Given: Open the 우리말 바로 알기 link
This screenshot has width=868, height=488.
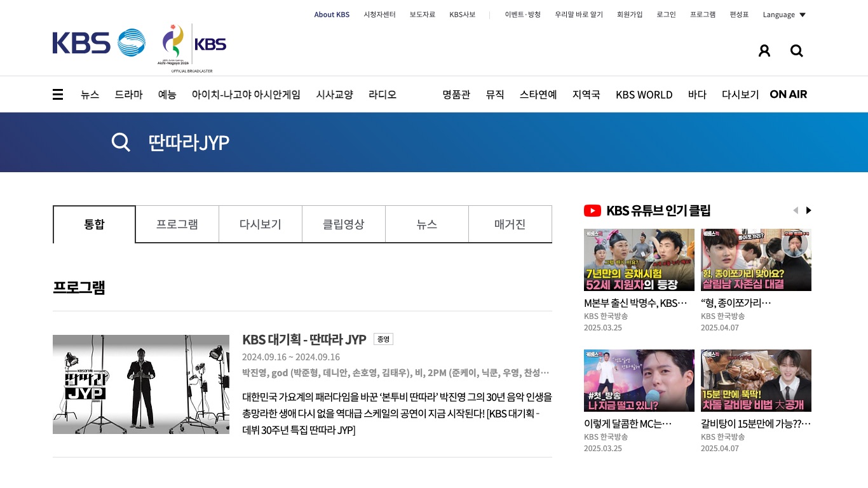Looking at the screenshot, I should click(579, 15).
